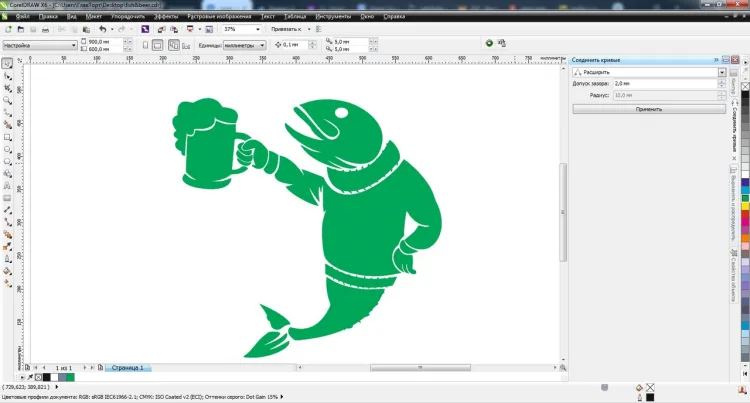The height and width of the screenshot is (403, 750).
Task: Toggle all pages layout button
Action: pyautogui.click(x=174, y=45)
